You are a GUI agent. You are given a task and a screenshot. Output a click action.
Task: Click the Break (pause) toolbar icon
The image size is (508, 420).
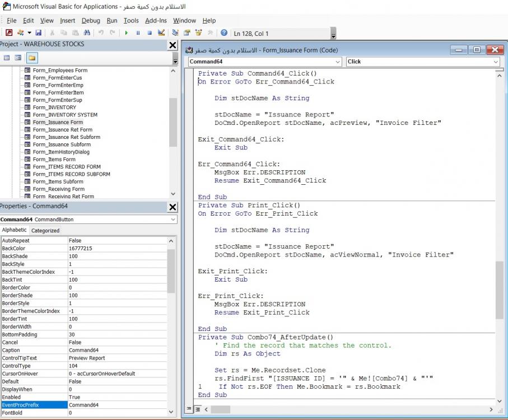[x=138, y=32]
